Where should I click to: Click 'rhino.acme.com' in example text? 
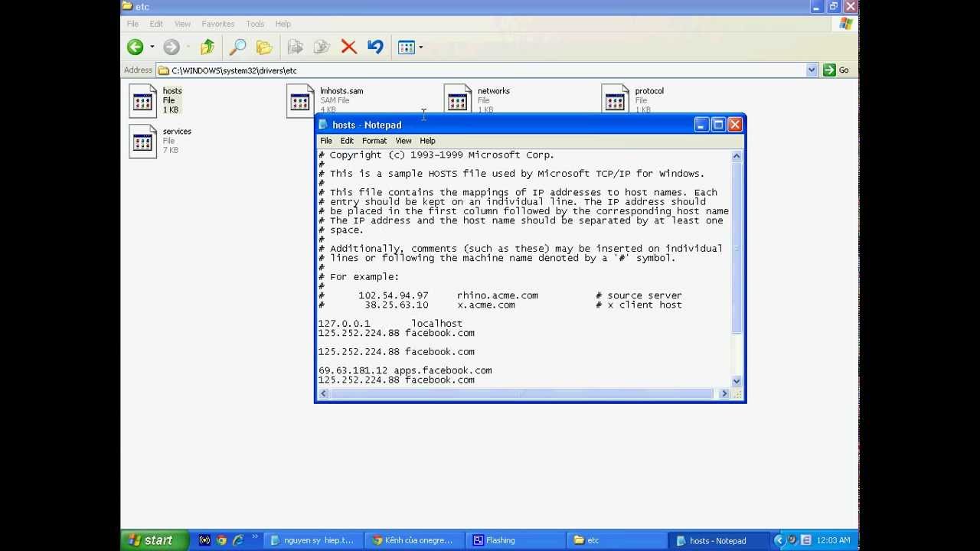498,295
